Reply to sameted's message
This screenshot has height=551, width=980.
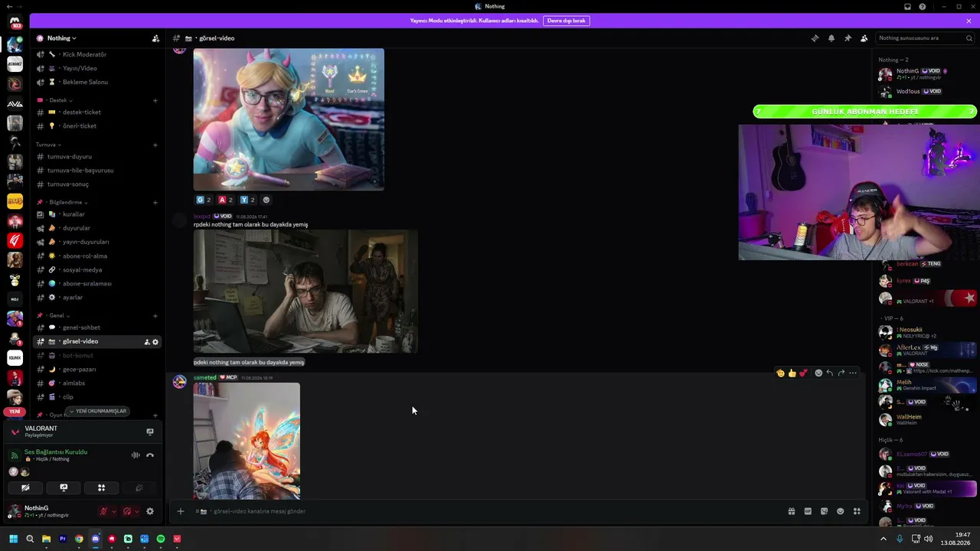pos(829,373)
